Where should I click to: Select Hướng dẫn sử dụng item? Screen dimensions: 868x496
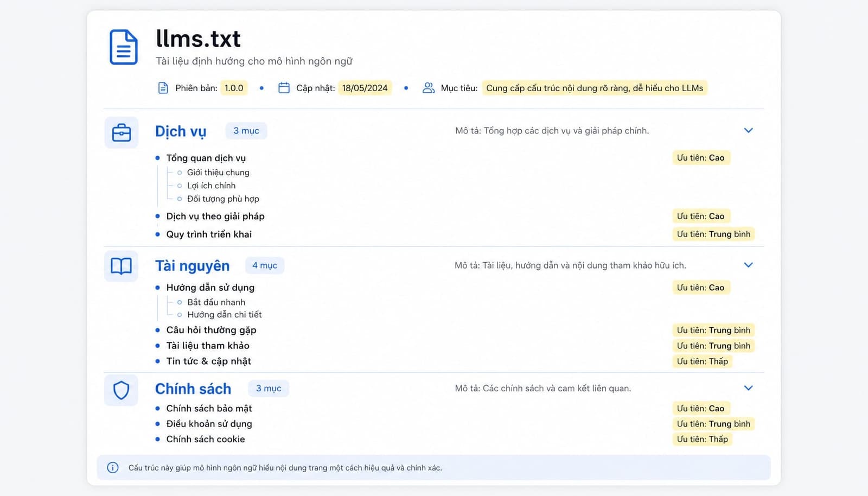pyautogui.click(x=210, y=288)
